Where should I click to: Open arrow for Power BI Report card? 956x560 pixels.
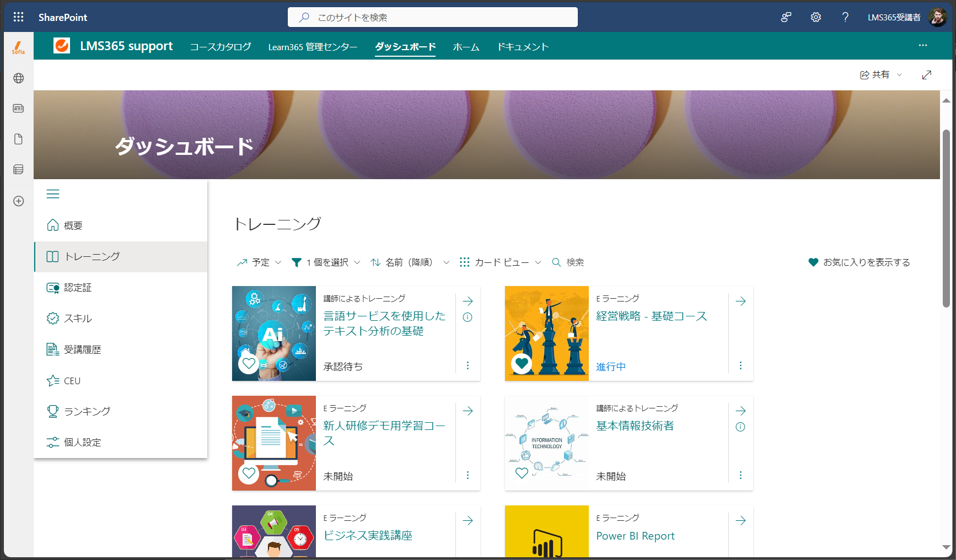(740, 520)
